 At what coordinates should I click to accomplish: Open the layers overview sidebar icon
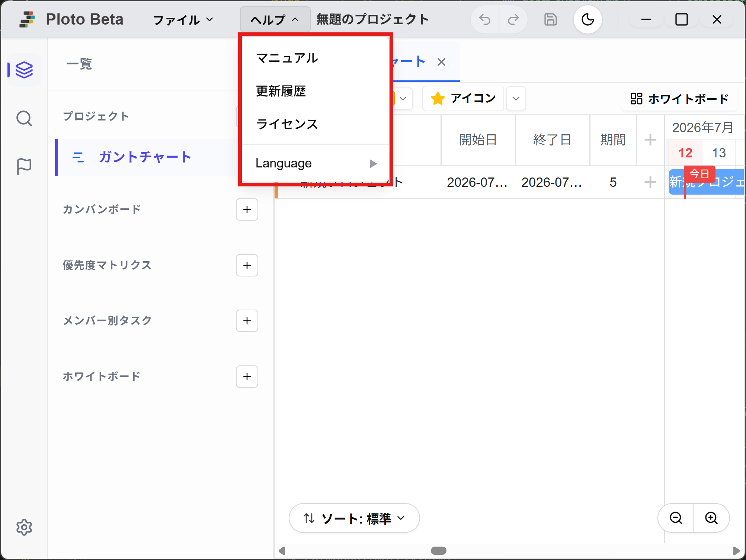[x=24, y=70]
